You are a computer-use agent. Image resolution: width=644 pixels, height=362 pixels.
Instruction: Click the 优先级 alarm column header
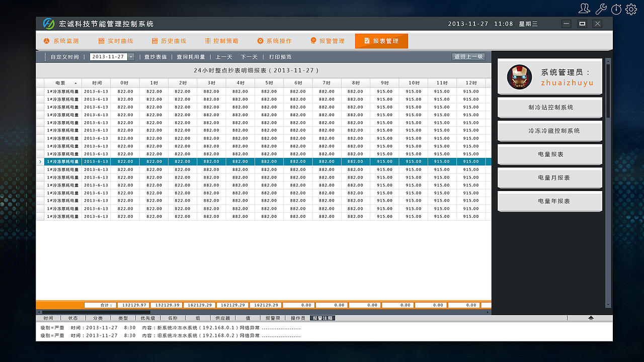[148, 318]
